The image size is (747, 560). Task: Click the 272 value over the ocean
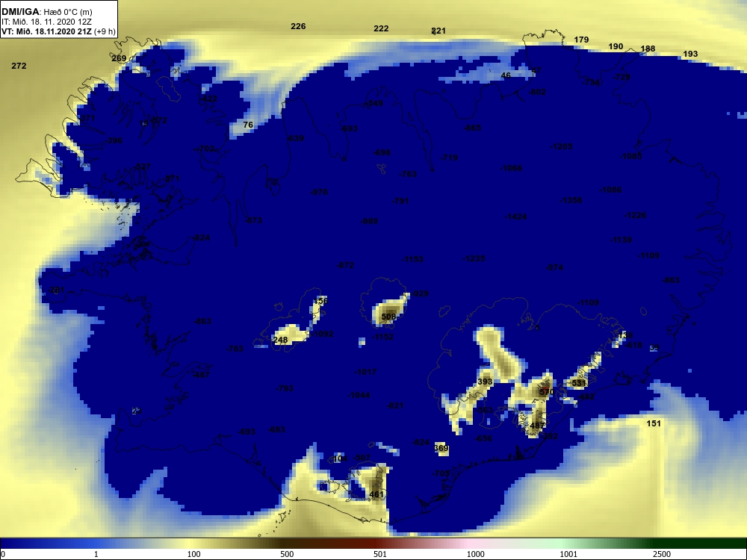pos(19,66)
